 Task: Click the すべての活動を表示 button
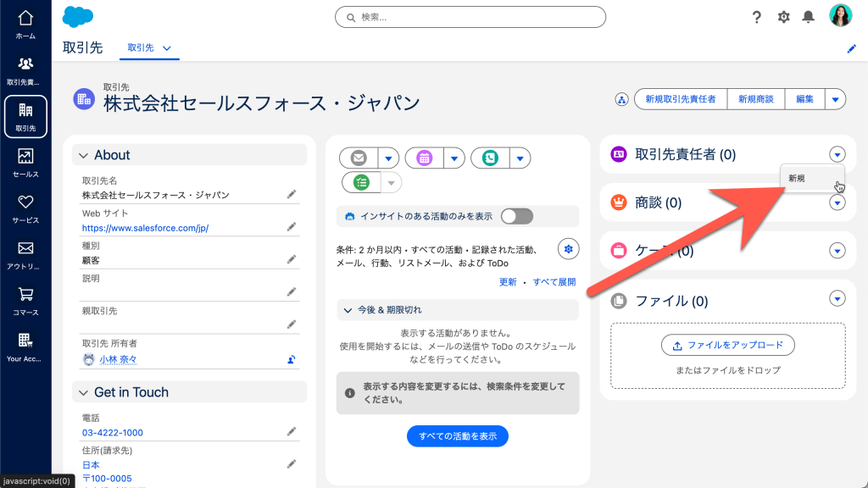(458, 436)
